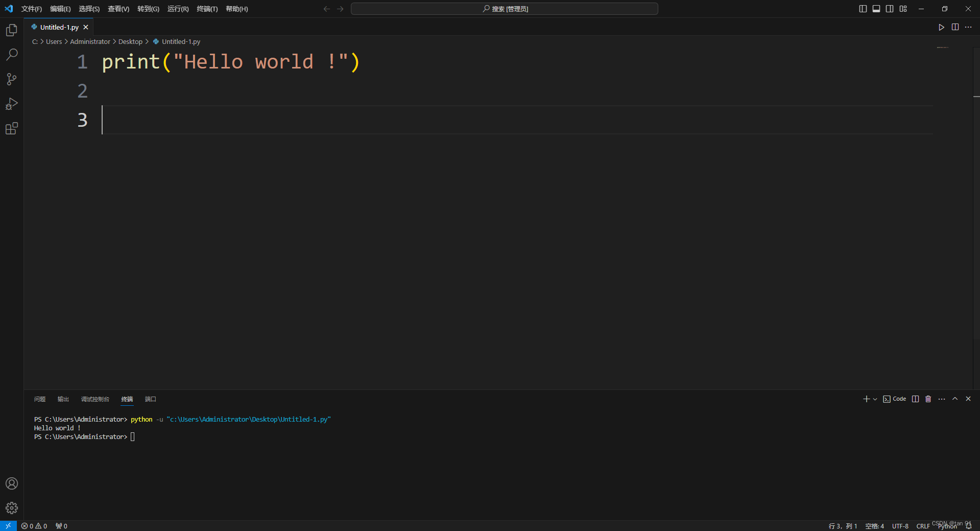The image size is (980, 531).
Task: Expand the Administrator breadcrumb
Action: pos(90,42)
